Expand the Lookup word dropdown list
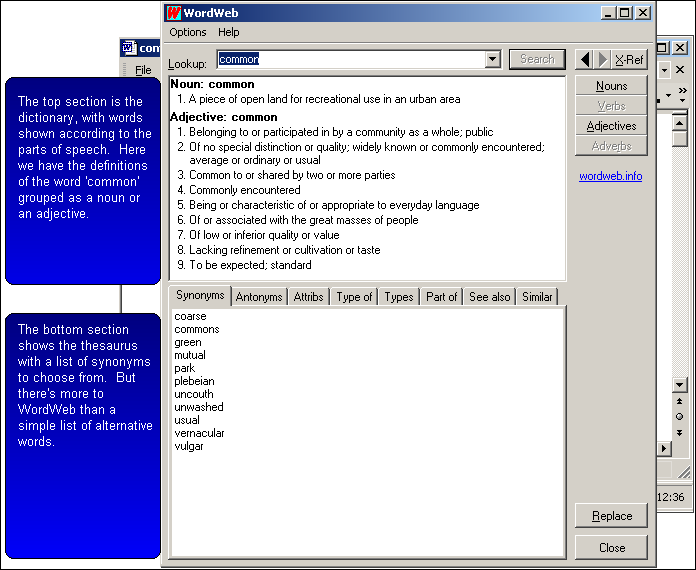Image resolution: width=696 pixels, height=570 pixels. click(492, 60)
